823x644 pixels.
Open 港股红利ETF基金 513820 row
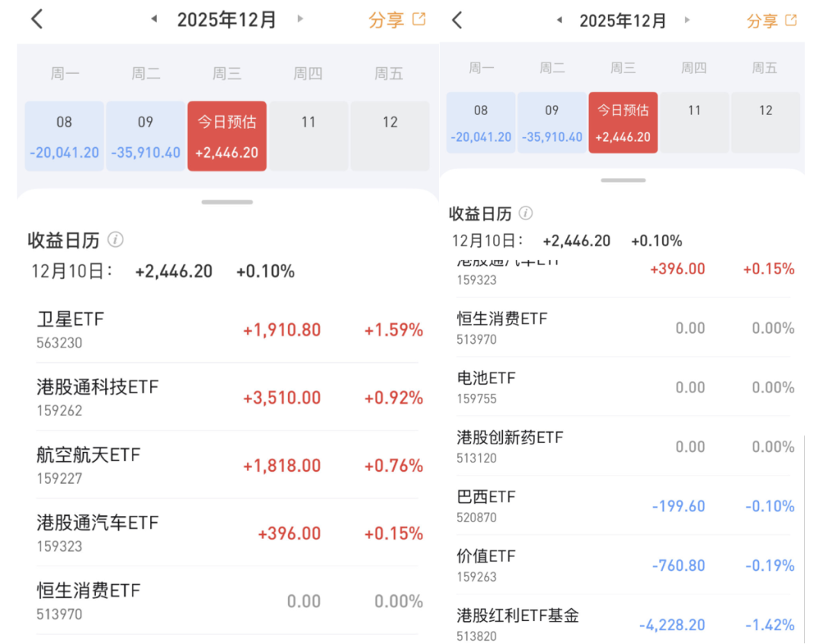(623, 622)
